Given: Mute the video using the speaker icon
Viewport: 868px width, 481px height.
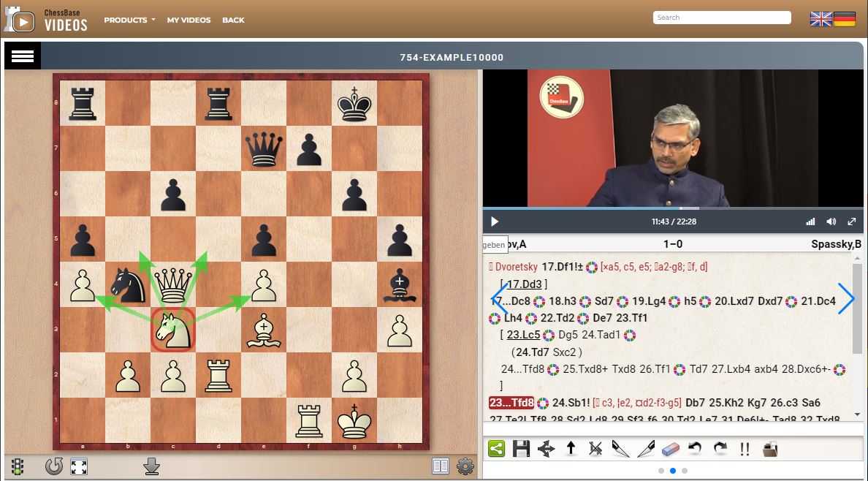Looking at the screenshot, I should [831, 221].
